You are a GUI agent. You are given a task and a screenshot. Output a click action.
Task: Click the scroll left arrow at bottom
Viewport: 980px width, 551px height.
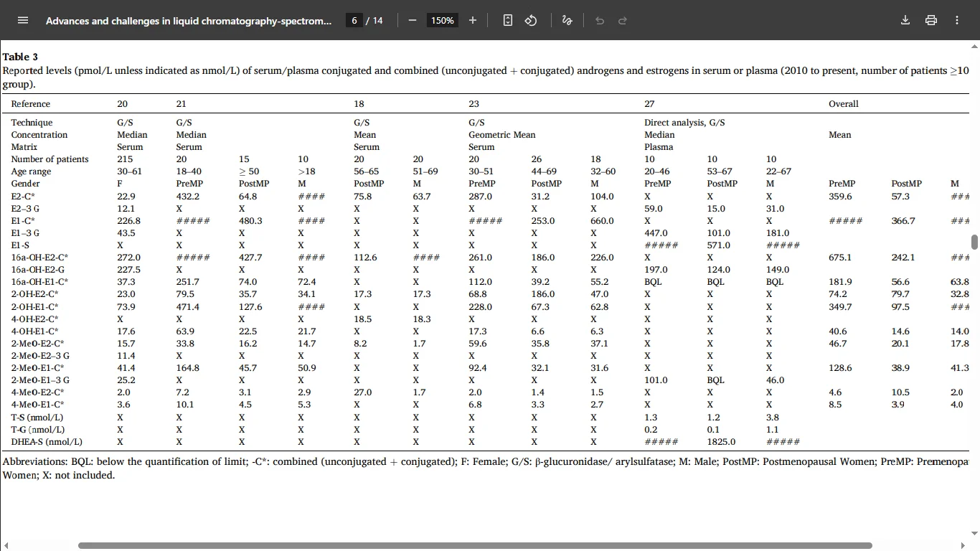pos(6,545)
